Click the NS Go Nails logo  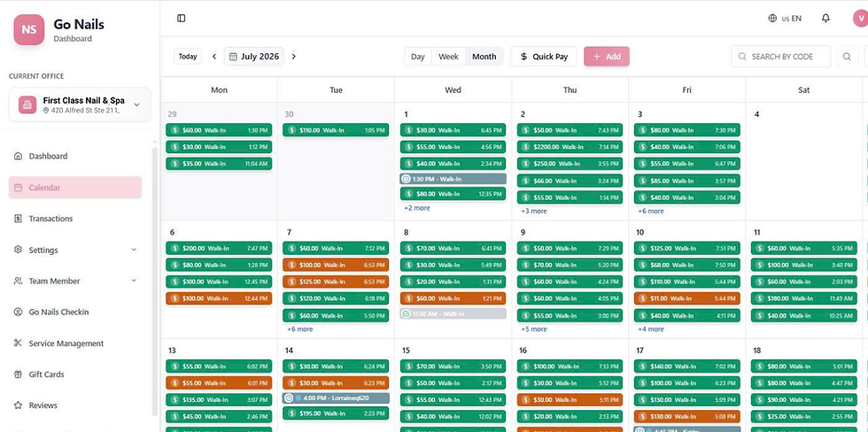click(28, 30)
